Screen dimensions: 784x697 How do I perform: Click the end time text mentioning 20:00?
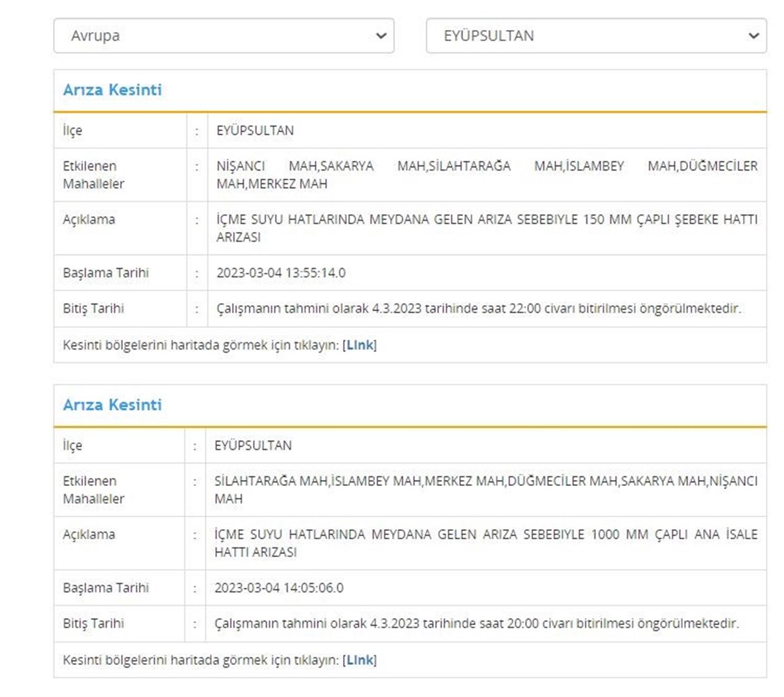point(476,623)
